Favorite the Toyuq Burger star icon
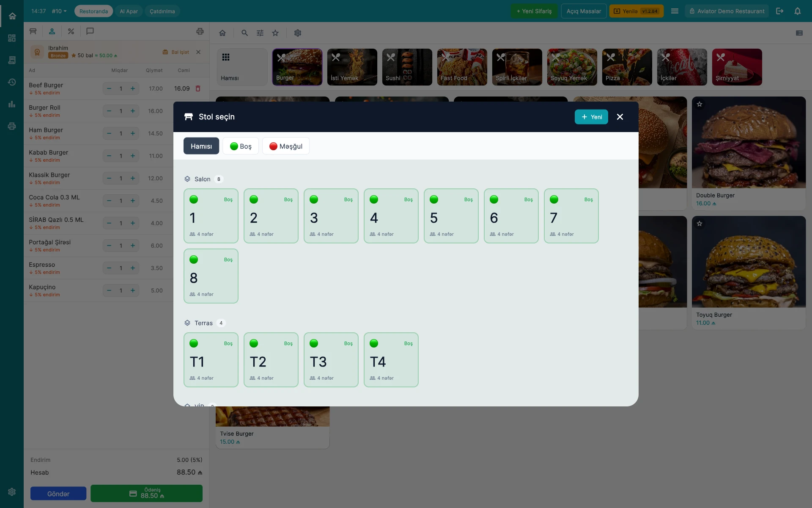812x508 pixels. point(700,224)
